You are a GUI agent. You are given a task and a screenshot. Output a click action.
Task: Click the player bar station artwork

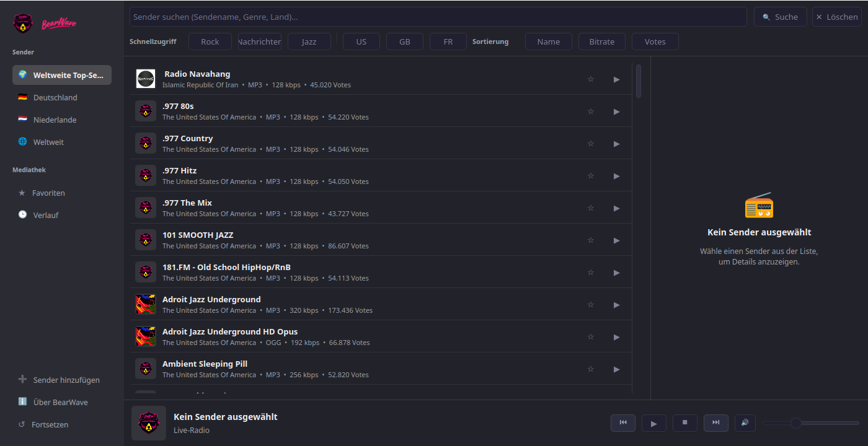click(x=149, y=423)
